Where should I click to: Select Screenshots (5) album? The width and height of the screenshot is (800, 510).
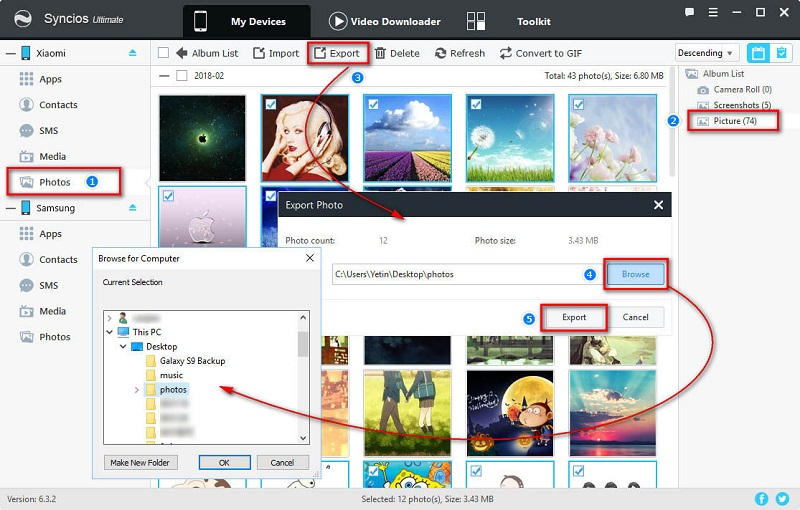[x=735, y=105]
